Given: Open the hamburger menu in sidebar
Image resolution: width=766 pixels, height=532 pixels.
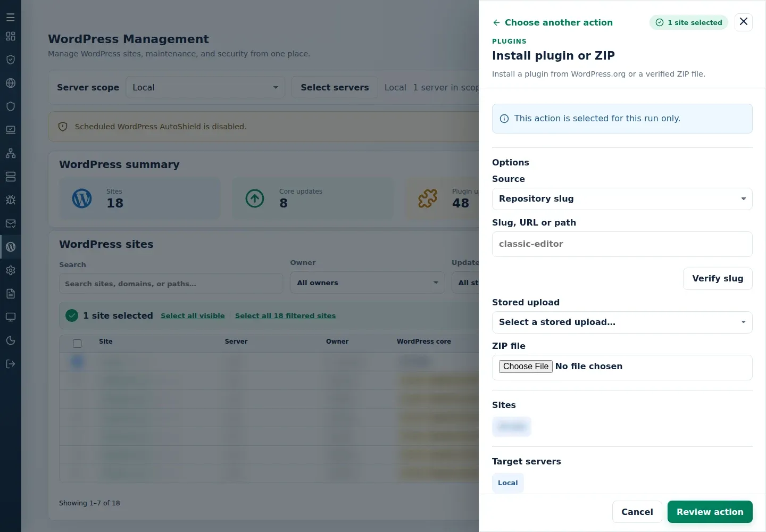Looking at the screenshot, I should pos(11,17).
